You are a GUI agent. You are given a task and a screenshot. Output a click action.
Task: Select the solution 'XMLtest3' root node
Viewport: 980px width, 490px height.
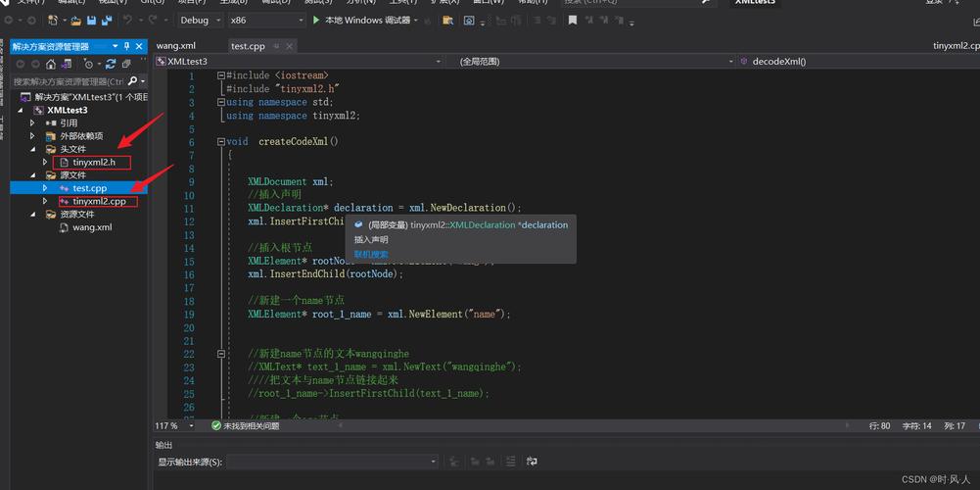[84, 97]
